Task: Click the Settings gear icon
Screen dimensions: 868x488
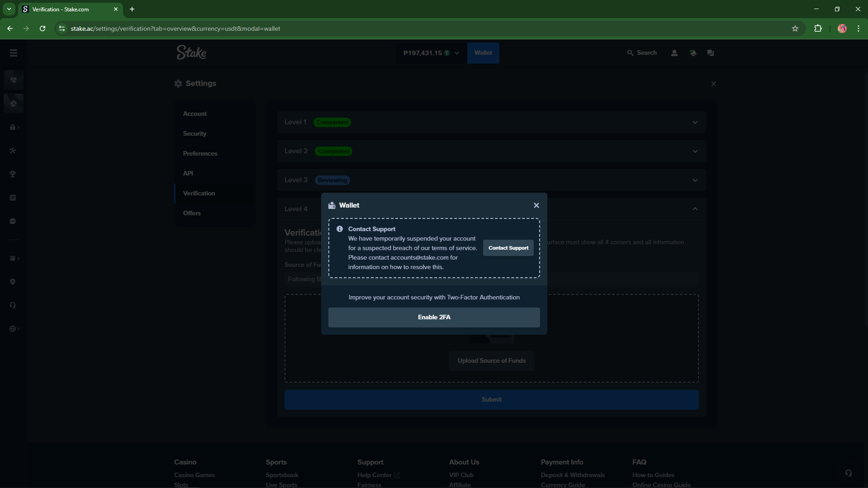Action: (178, 84)
